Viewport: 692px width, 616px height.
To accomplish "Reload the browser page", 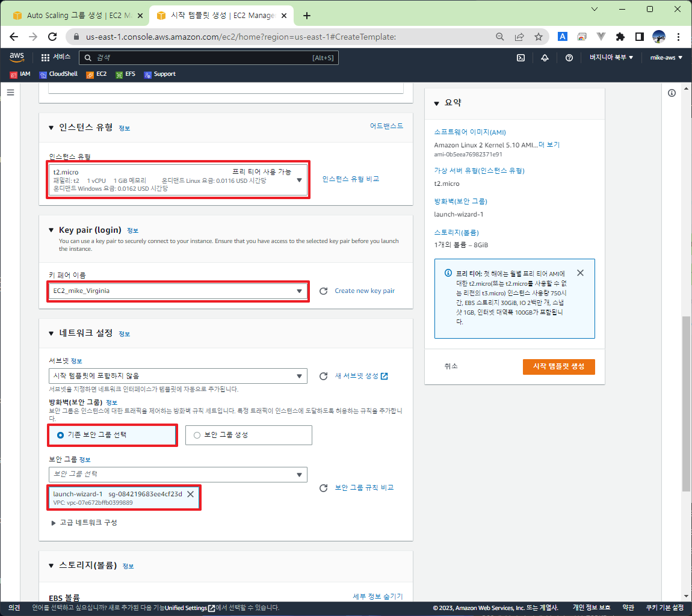I will [x=52, y=37].
